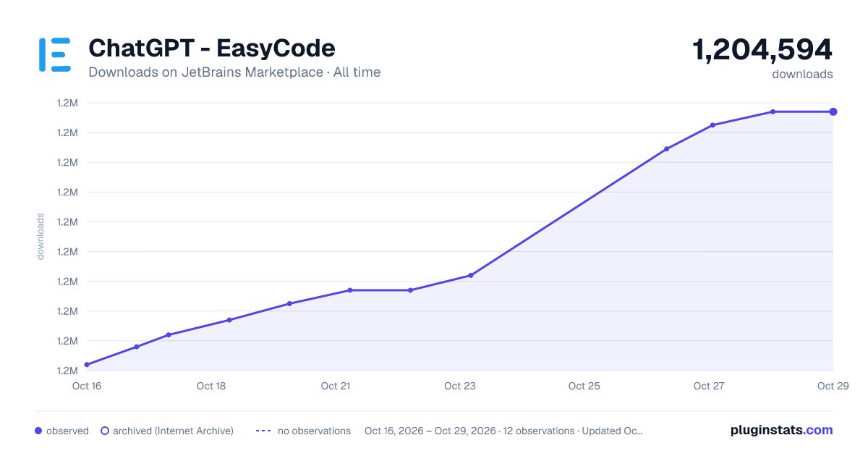Image resolution: width=868 pixels, height=456 pixels.
Task: Select the data point between Oct 27 and Oct 29
Action: point(773,111)
